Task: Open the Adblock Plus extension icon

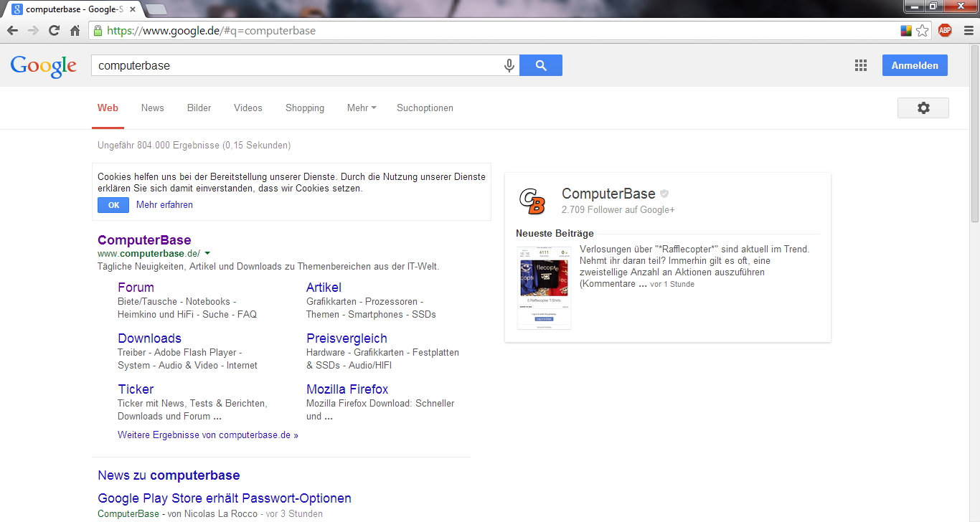Action: (x=945, y=30)
